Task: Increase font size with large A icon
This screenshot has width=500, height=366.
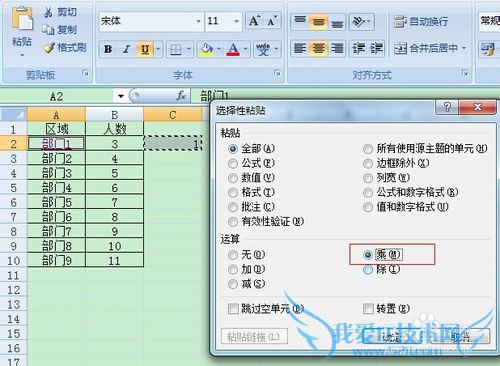Action: pyautogui.click(x=254, y=21)
